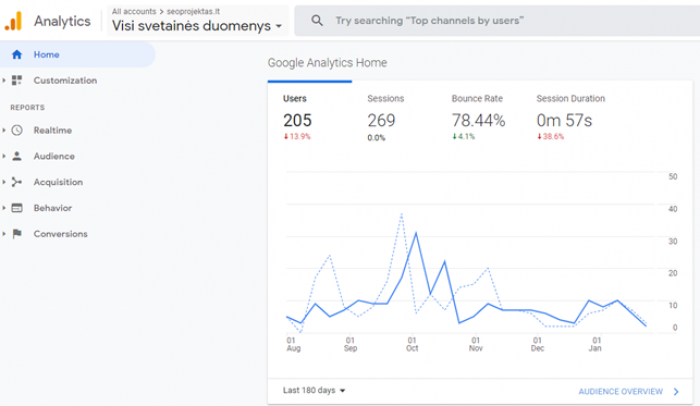The image size is (700, 406).
Task: Open the Last 180 days dropdown
Action: click(x=314, y=390)
